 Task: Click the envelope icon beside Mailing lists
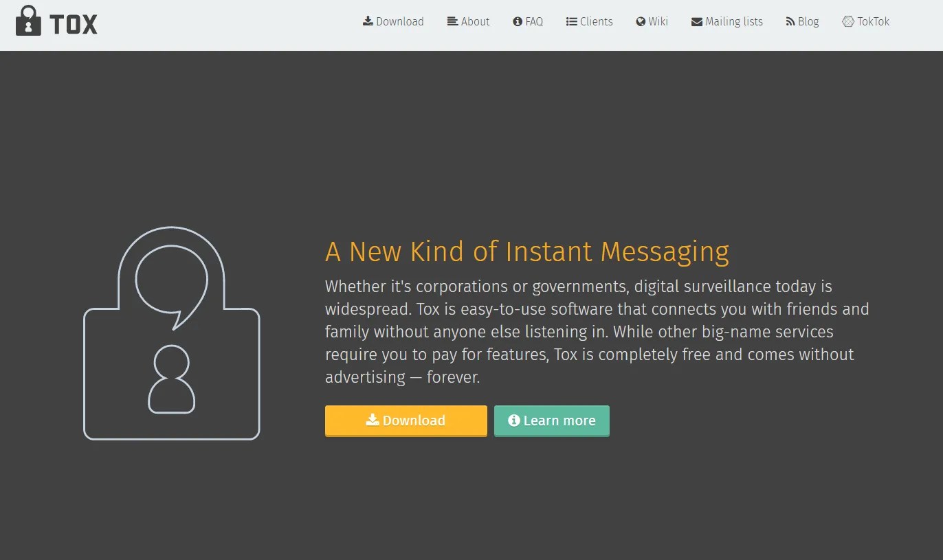pyautogui.click(x=696, y=21)
